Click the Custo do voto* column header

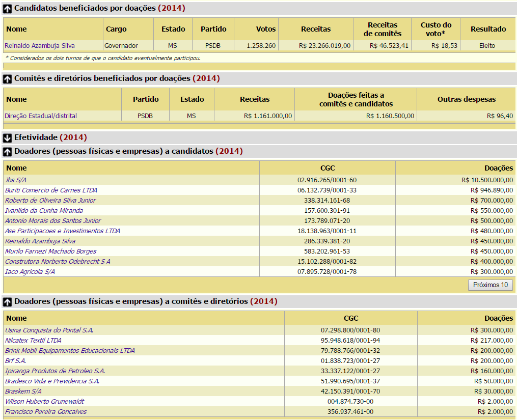click(436, 29)
